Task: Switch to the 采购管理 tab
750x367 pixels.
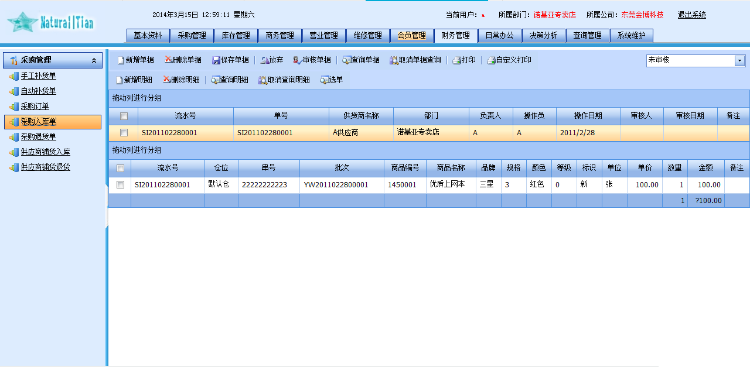Action: click(191, 35)
